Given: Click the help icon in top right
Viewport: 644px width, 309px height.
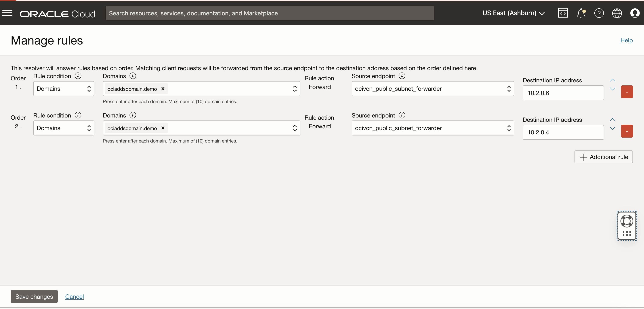Looking at the screenshot, I should (599, 13).
